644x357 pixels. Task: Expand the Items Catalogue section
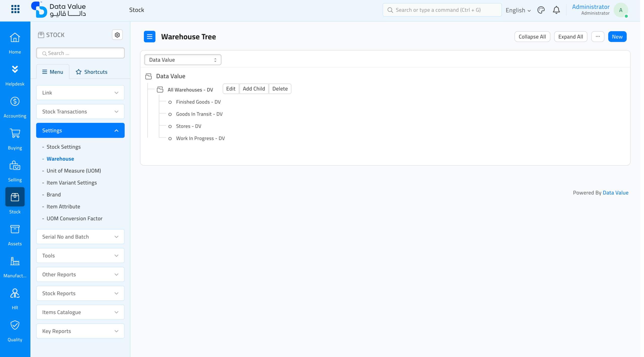point(80,312)
